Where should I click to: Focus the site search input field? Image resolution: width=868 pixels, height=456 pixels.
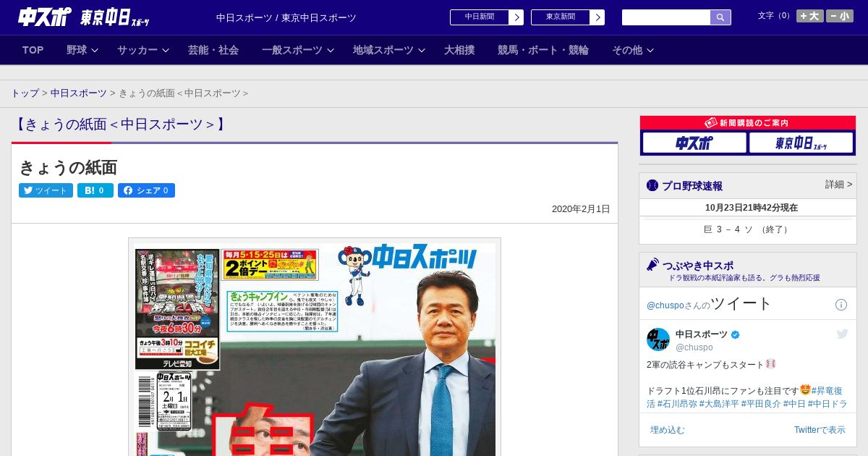point(666,17)
